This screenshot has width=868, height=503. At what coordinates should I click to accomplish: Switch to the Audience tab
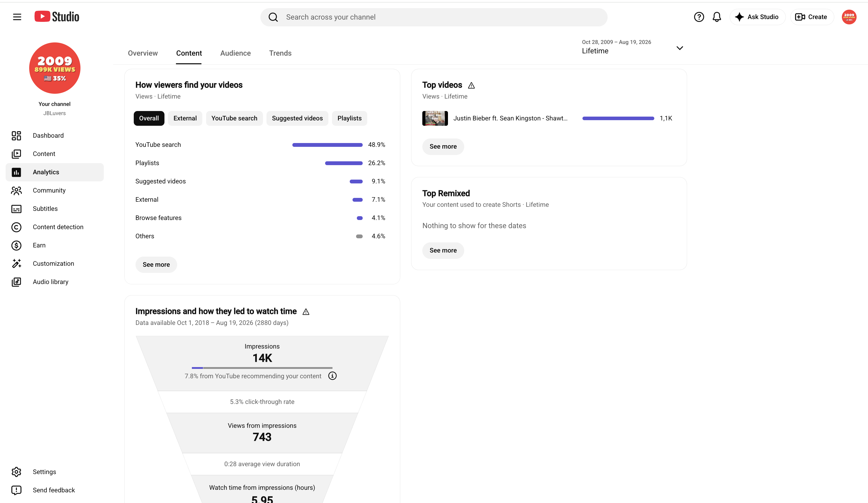(235, 53)
